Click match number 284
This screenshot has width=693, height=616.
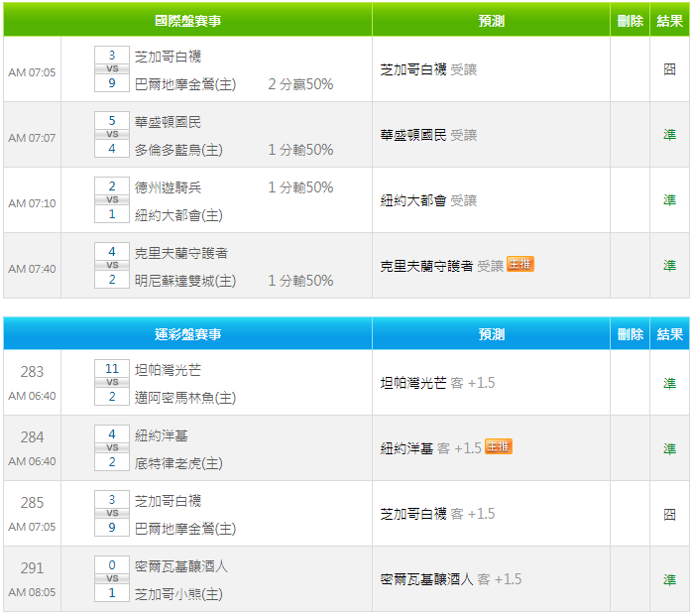tap(32, 436)
